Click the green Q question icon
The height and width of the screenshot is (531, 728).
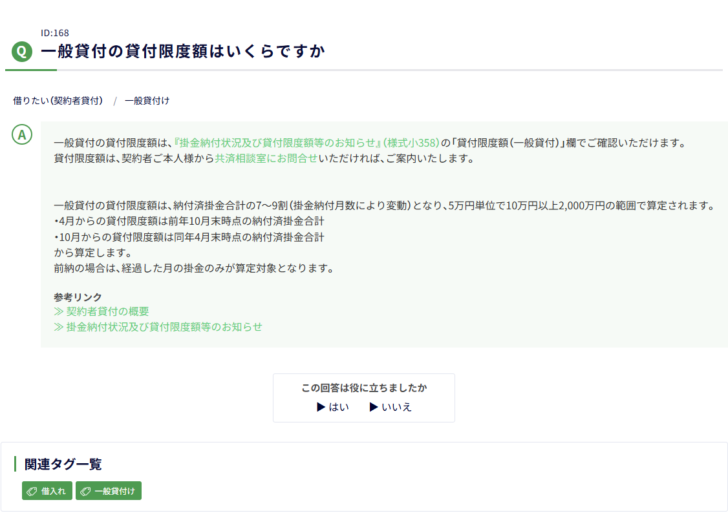coord(22,52)
